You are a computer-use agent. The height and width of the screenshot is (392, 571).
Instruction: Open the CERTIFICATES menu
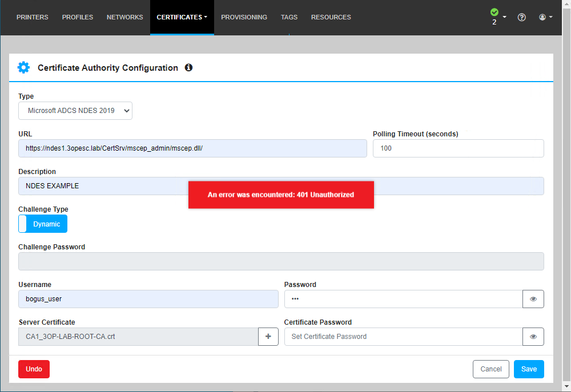coord(182,17)
